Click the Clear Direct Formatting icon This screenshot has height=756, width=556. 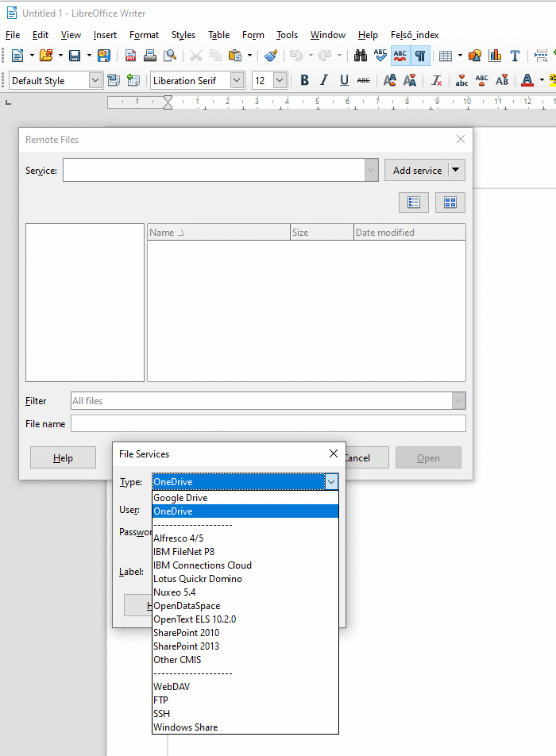(437, 80)
